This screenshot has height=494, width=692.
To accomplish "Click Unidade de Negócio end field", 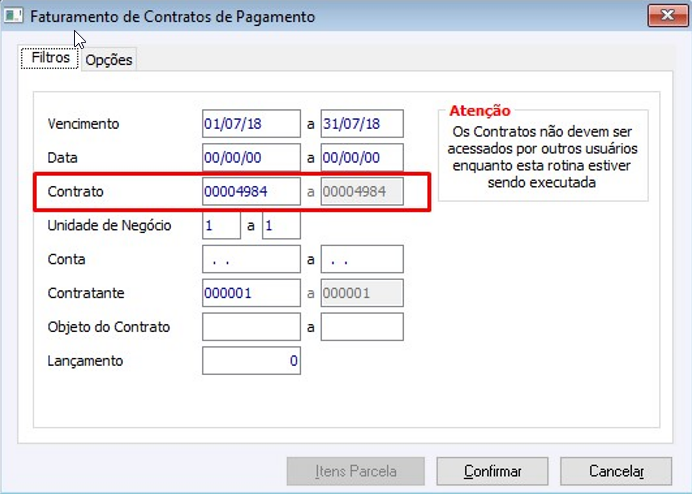I will [282, 226].
